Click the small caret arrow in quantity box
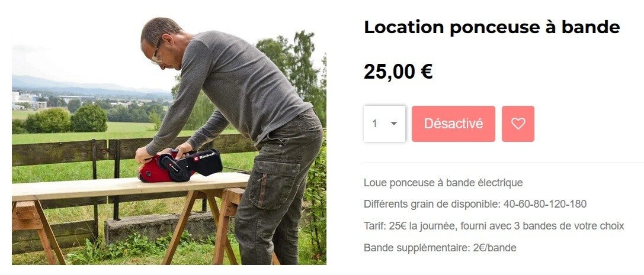 pos(394,124)
